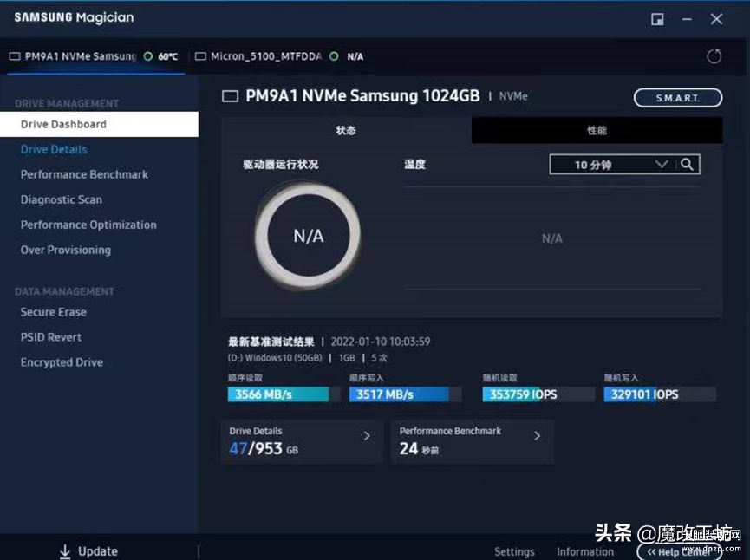Open Information at the bottom
This screenshot has height=560, width=750.
coord(585,552)
